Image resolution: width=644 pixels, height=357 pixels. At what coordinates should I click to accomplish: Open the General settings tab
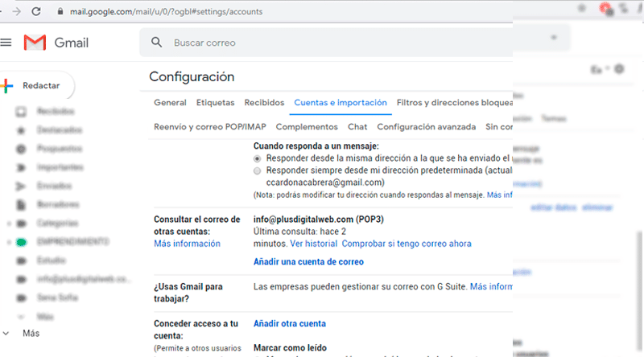[x=170, y=103]
